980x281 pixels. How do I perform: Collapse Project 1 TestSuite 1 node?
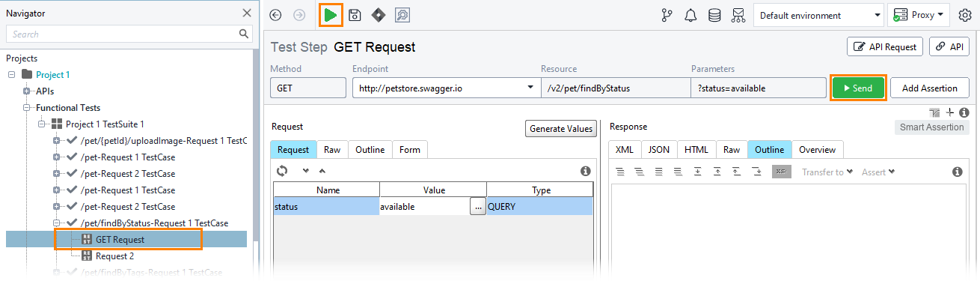[42, 124]
